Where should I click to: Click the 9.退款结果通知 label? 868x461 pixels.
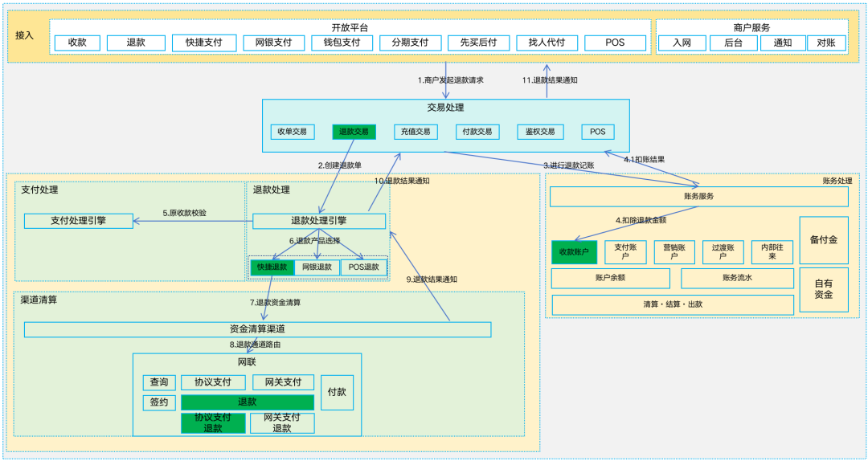[x=432, y=280]
